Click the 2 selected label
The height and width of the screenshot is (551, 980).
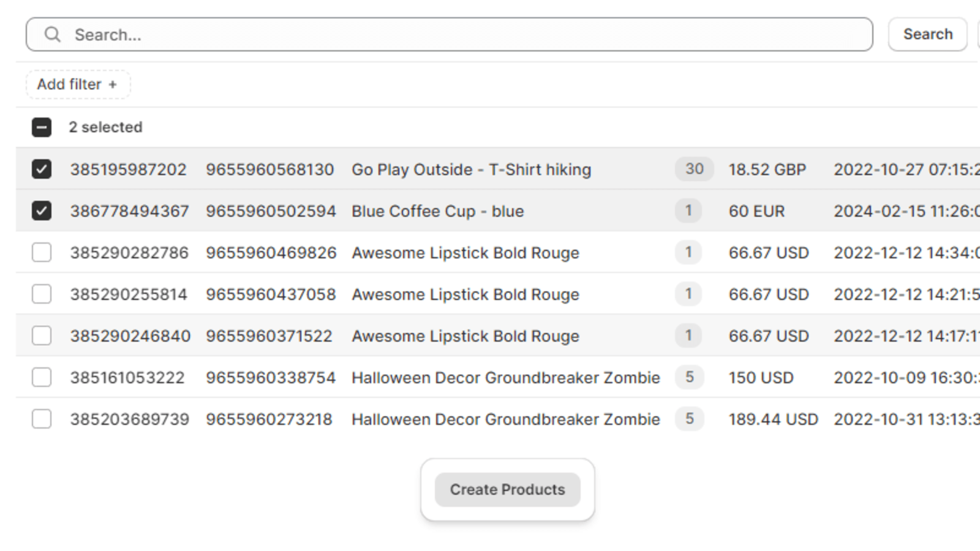pos(106,127)
